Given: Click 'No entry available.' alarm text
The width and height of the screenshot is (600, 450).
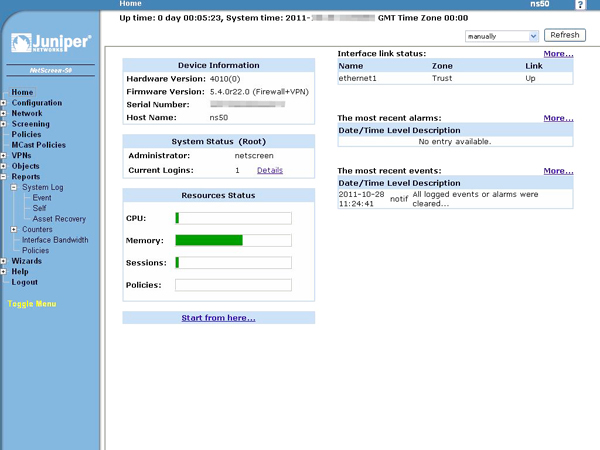Looking at the screenshot, I should (455, 142).
